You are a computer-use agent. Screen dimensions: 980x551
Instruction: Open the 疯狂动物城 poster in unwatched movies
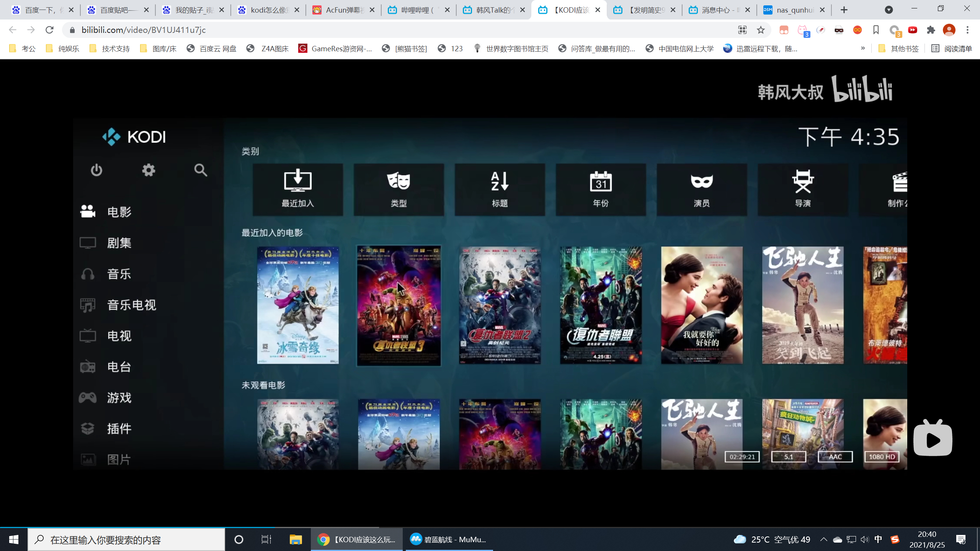click(803, 434)
